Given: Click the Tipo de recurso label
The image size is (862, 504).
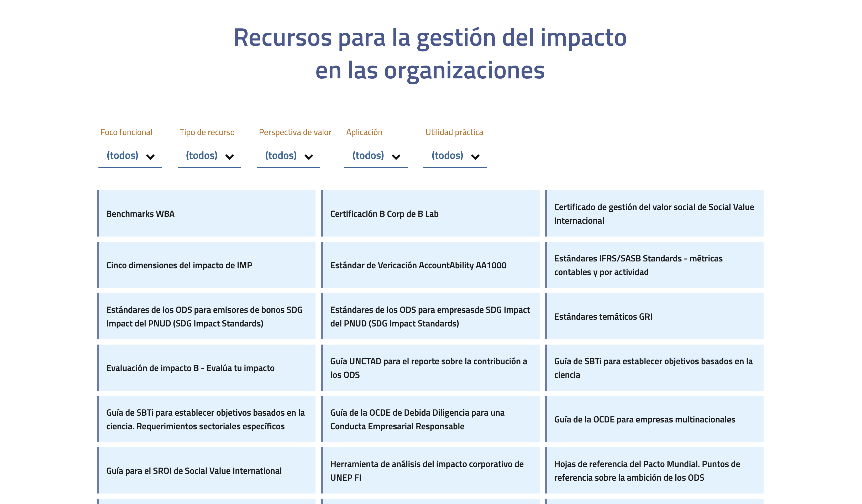Looking at the screenshot, I should click(x=207, y=132).
